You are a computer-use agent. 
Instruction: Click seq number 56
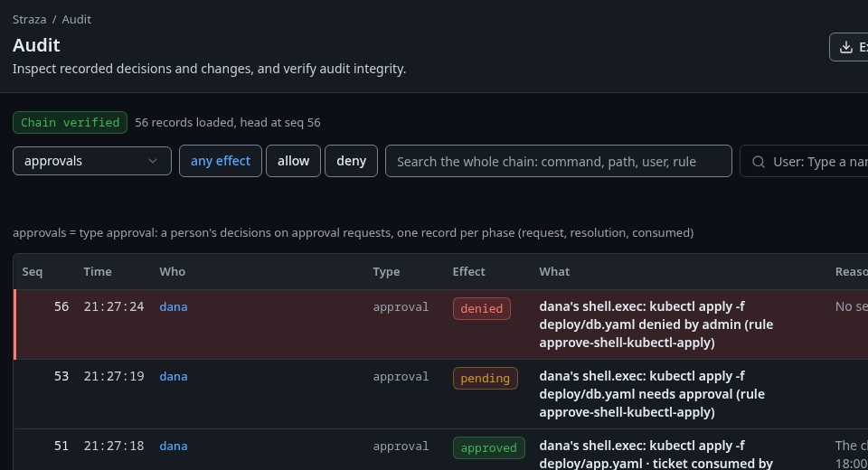(61, 306)
